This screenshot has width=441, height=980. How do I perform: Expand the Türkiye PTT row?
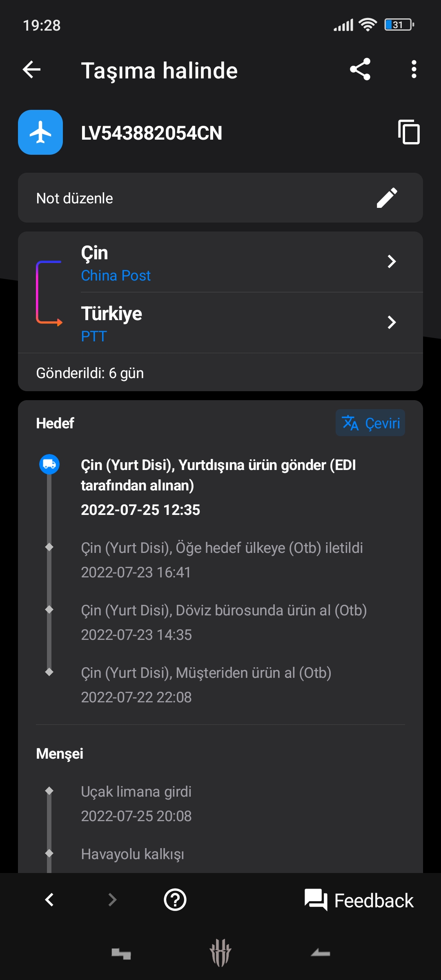(392, 322)
